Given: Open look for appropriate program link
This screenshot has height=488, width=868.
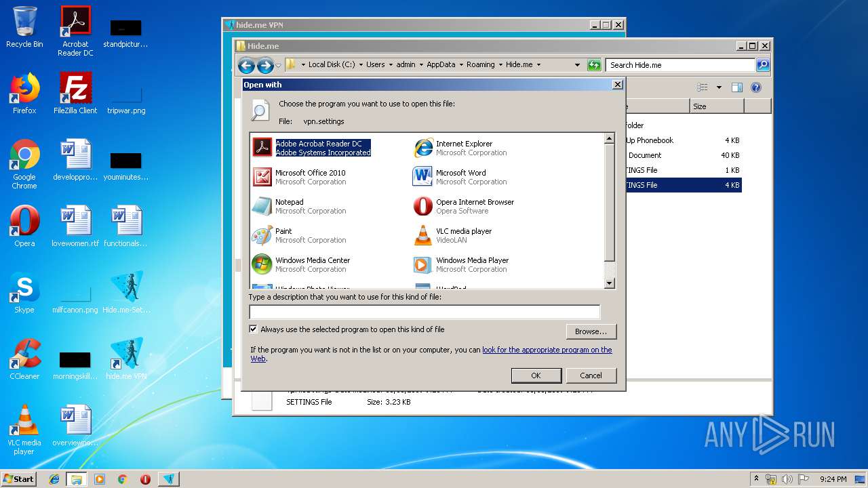Looking at the screenshot, I should pos(547,350).
